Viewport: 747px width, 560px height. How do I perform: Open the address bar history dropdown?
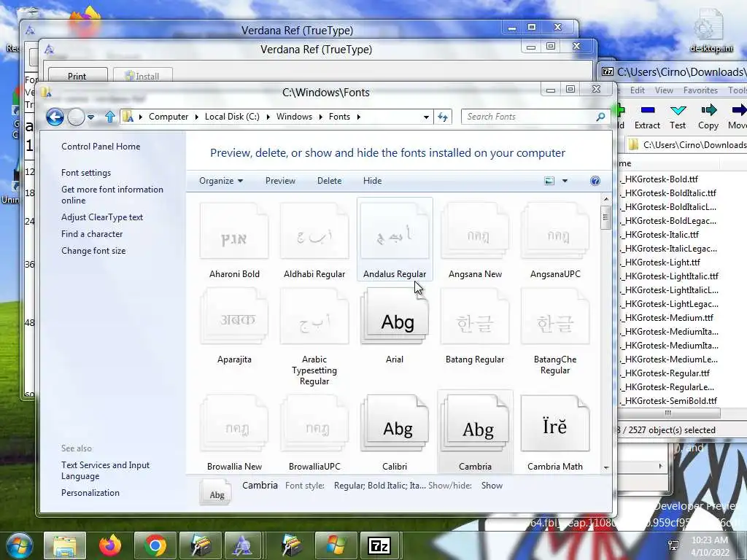tap(426, 117)
